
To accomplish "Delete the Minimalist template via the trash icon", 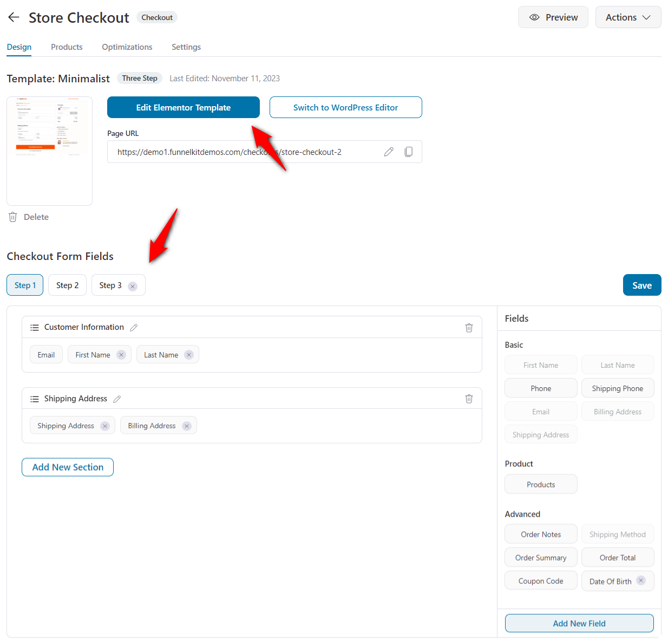I will click(x=12, y=217).
